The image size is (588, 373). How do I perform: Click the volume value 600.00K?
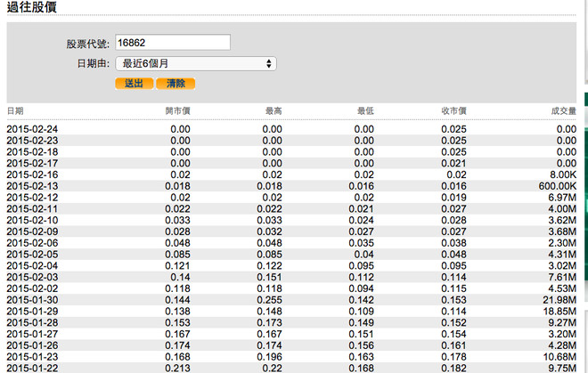(557, 186)
